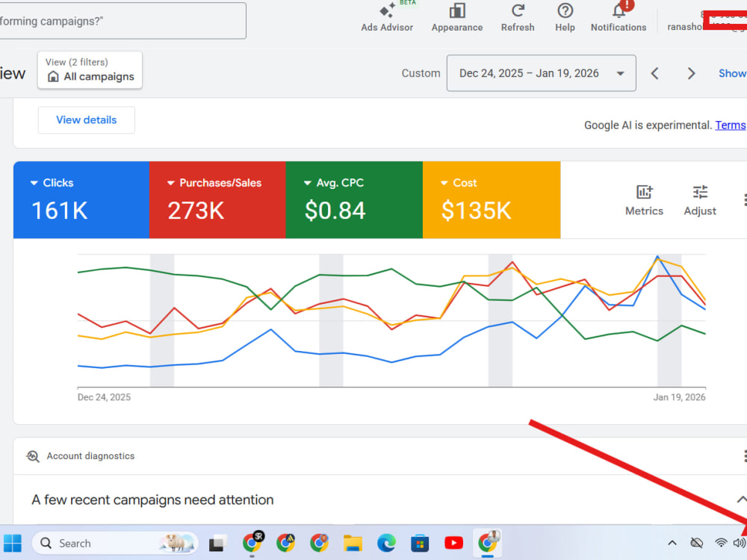Select the red Purchases/Sales scorecard 273K
This screenshot has width=747, height=560.
(x=217, y=200)
